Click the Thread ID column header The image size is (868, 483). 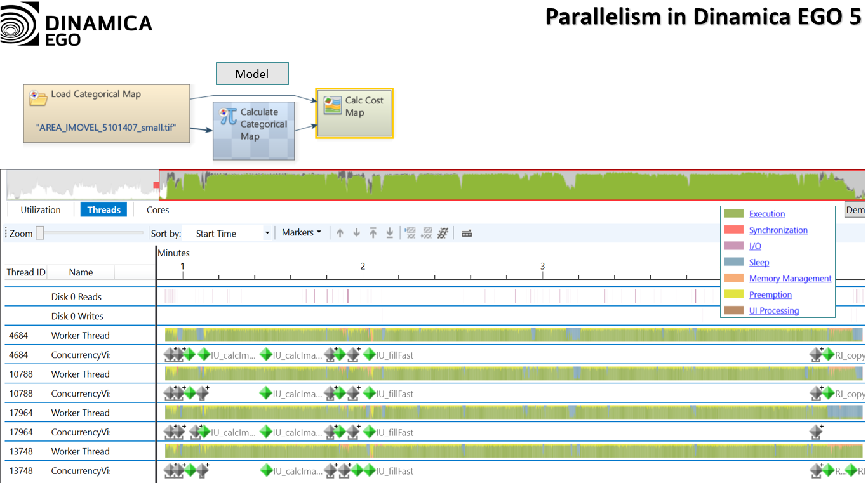pos(26,272)
